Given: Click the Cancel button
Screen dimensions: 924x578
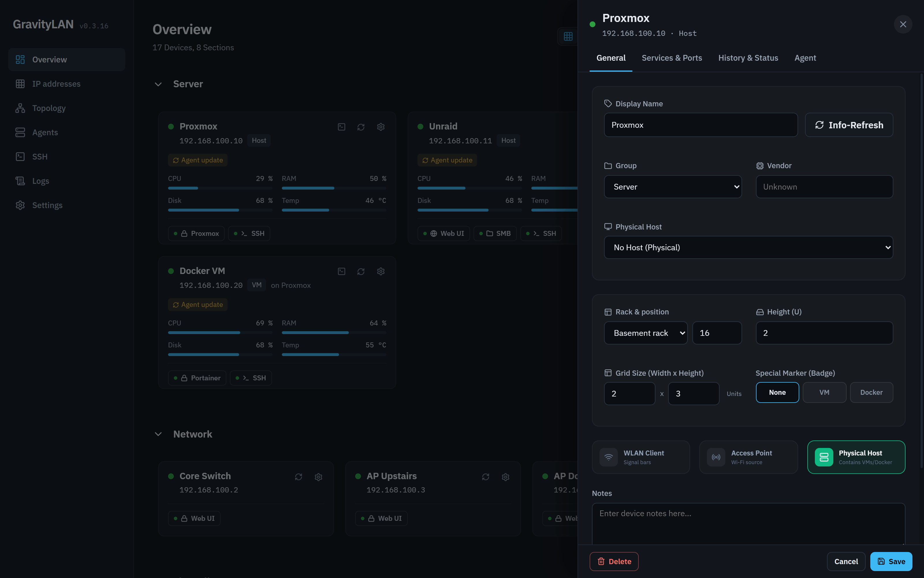Looking at the screenshot, I should [x=846, y=562].
